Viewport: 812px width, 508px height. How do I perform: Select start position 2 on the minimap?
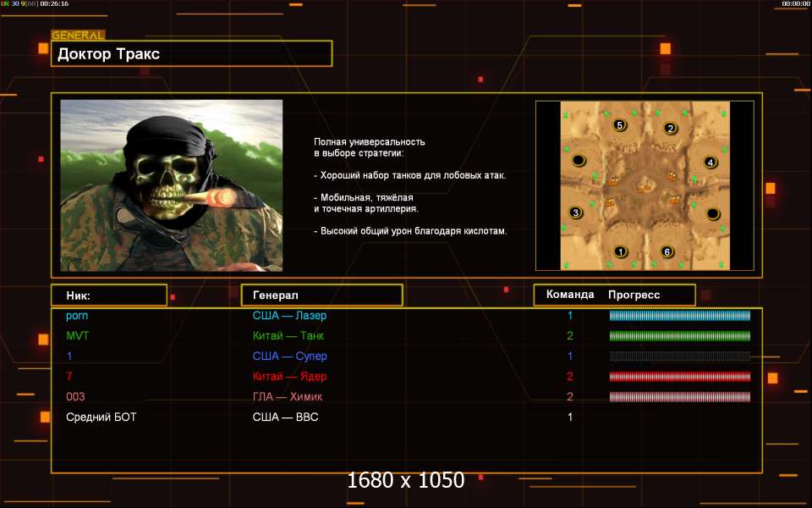[x=670, y=129]
